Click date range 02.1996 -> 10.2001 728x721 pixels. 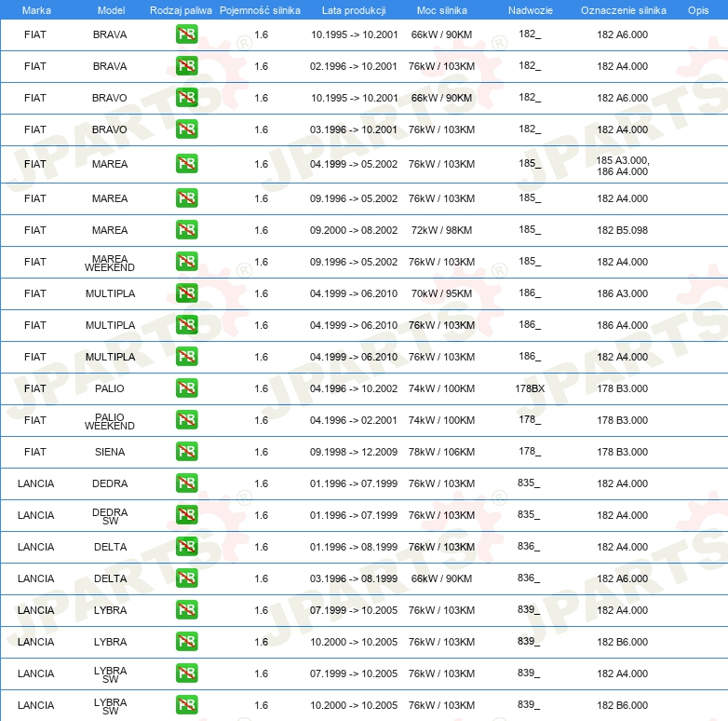354,66
